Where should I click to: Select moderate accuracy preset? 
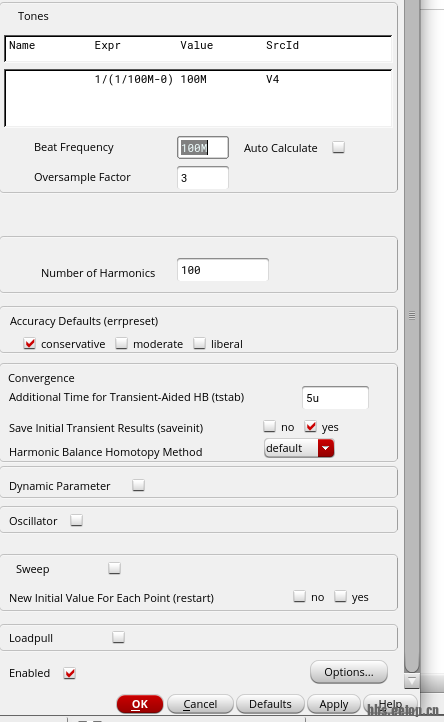[122, 344]
